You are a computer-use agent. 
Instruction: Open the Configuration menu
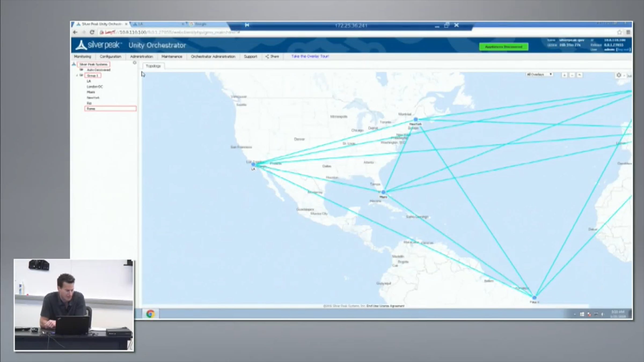110,57
